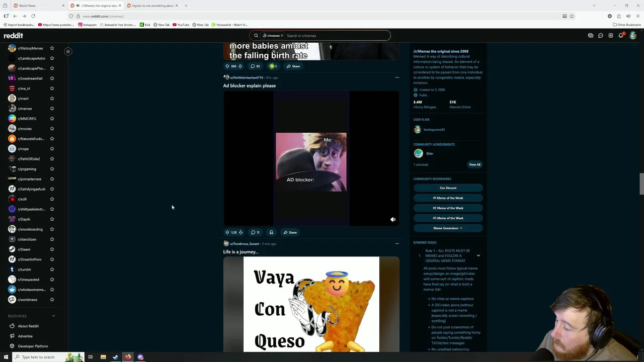Image resolution: width=644 pixels, height=362 pixels.
Task: Open the notifications bell
Action: click(x=621, y=36)
